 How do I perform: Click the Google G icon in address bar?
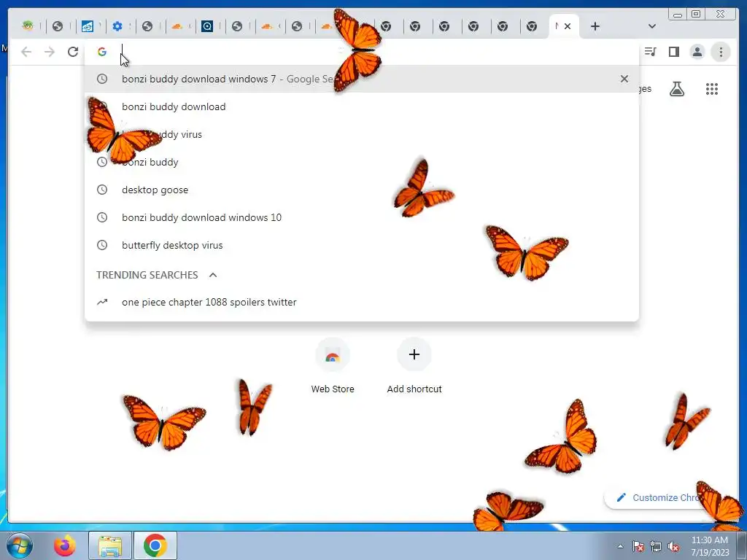point(102,52)
